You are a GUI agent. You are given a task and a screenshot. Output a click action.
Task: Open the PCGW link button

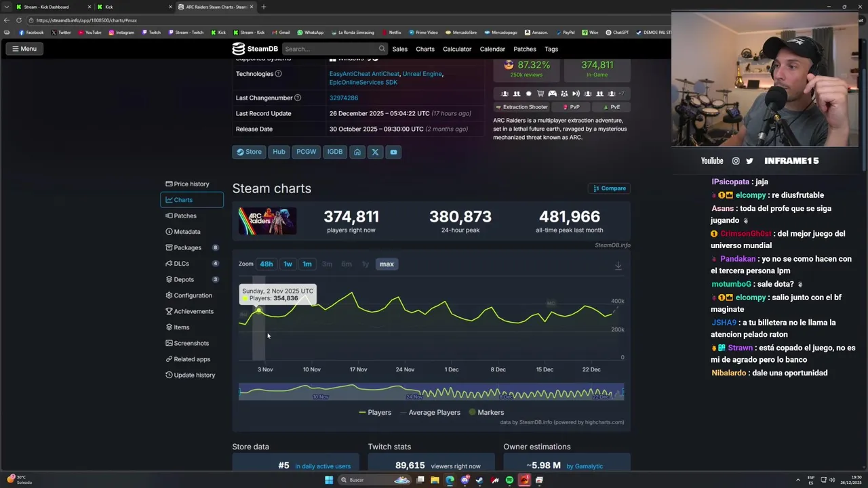[307, 152]
